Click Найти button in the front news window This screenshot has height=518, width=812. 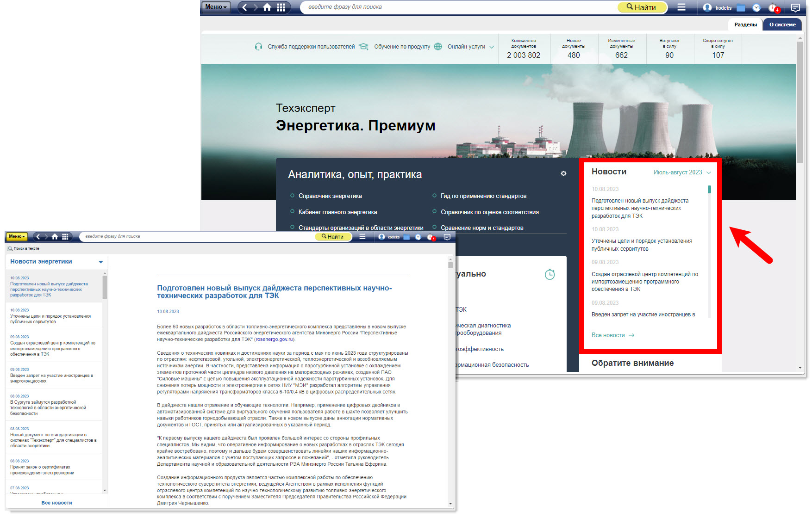click(x=333, y=237)
